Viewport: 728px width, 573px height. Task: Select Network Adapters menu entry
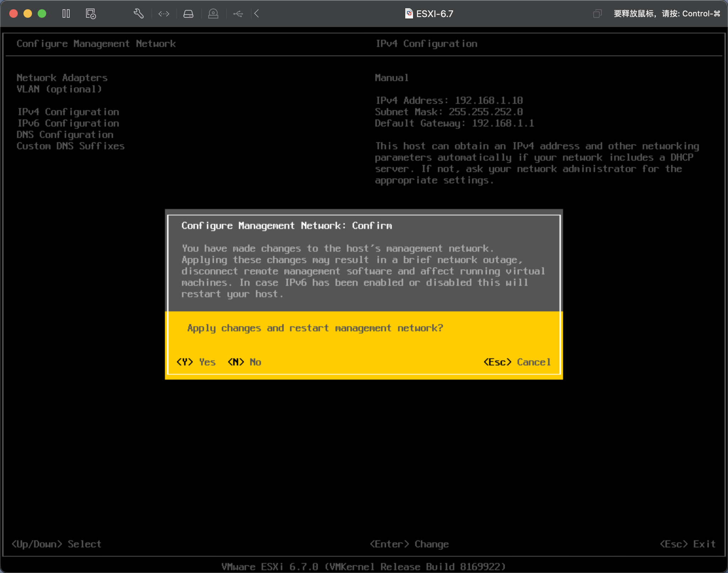[62, 78]
